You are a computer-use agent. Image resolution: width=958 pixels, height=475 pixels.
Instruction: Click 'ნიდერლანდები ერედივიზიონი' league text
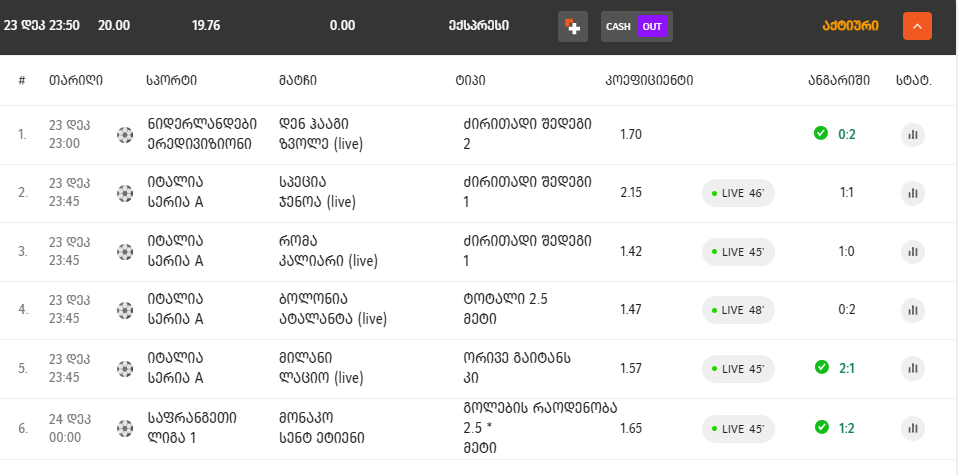pyautogui.click(x=202, y=134)
